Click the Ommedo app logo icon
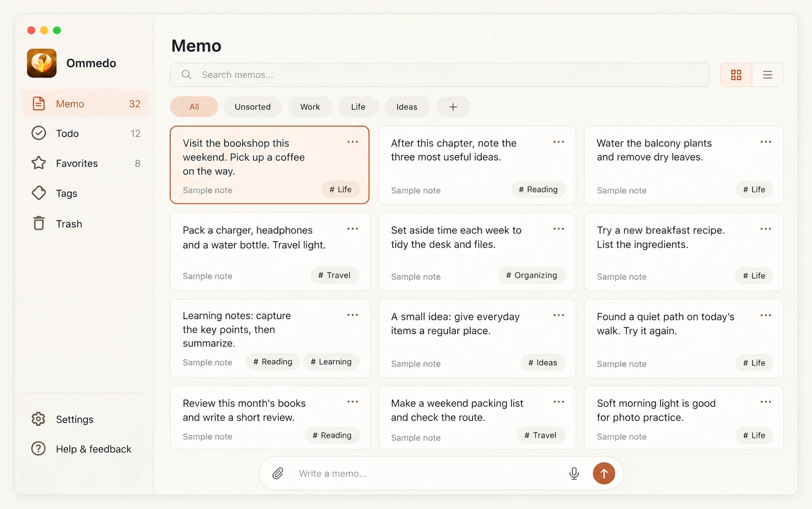This screenshot has height=509, width=812. [42, 63]
